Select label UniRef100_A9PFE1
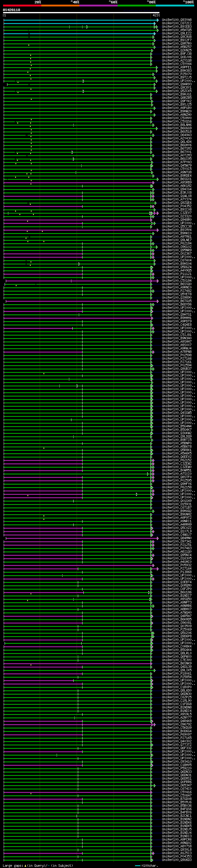 coord(177,67)
